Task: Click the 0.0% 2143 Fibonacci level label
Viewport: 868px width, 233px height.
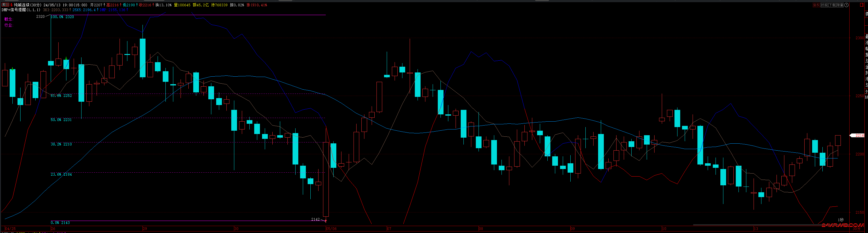Action: 60,222
